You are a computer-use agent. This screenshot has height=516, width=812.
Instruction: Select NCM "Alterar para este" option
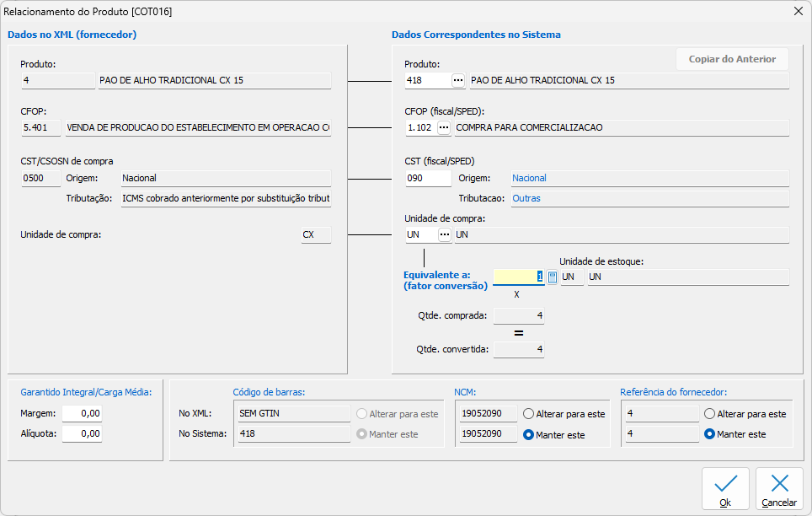[528, 414]
